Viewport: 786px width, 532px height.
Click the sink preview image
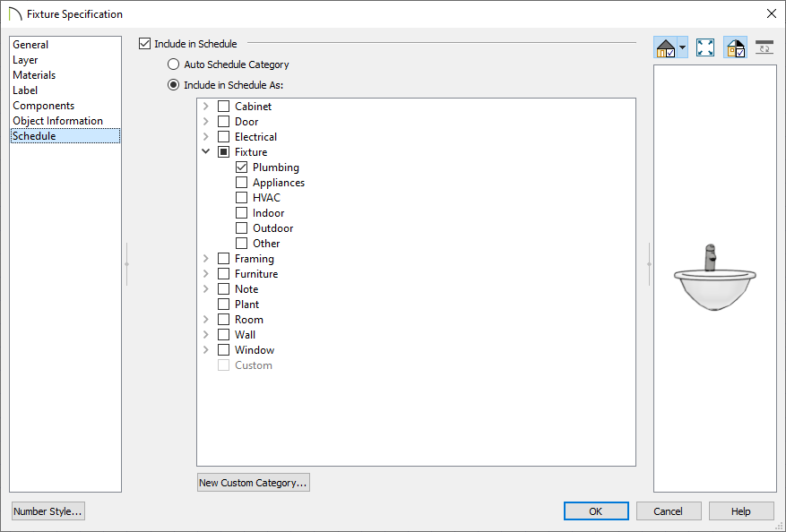coord(715,278)
